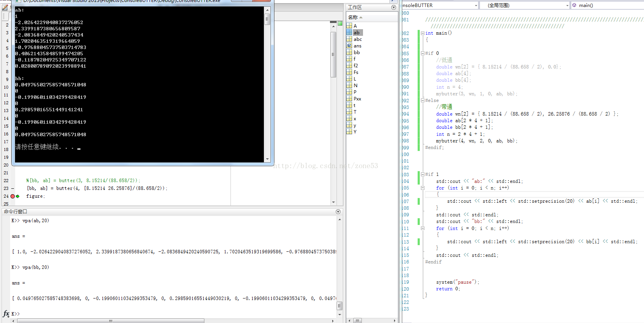The width and height of the screenshot is (644, 323).
Task: Click the green code analyzer status indicator
Action: coord(340,23)
